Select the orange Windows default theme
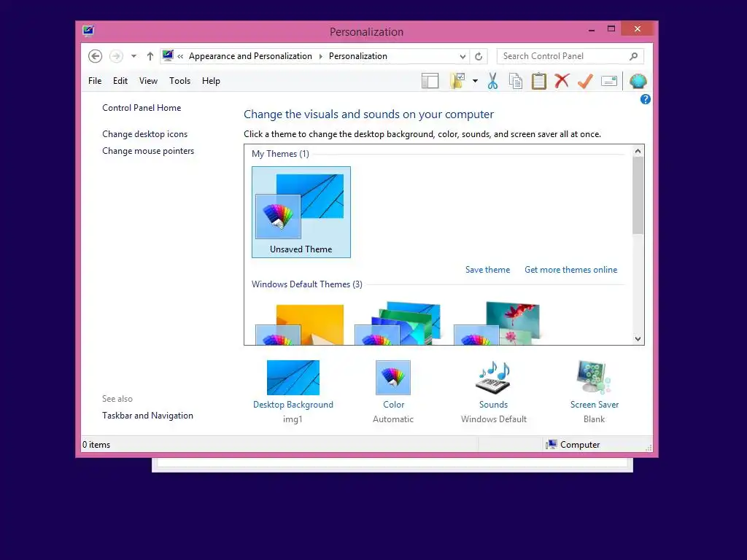This screenshot has height=560, width=747. pos(300,324)
